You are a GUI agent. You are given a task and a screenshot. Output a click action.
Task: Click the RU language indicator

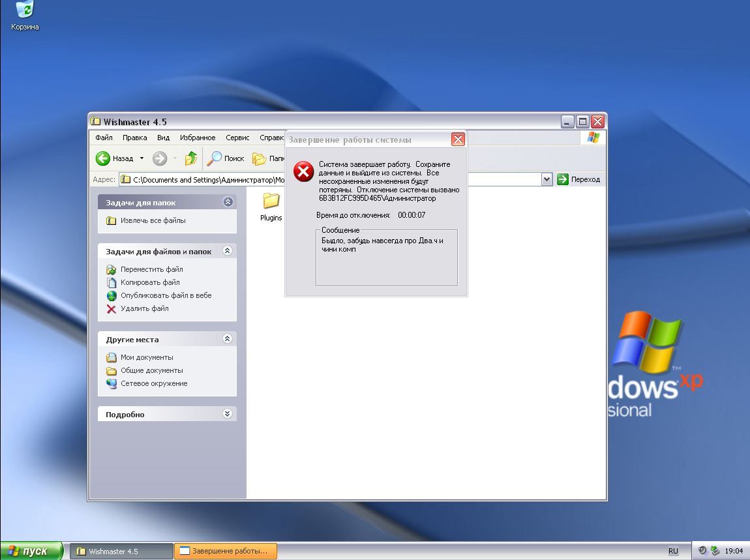pyautogui.click(x=673, y=551)
